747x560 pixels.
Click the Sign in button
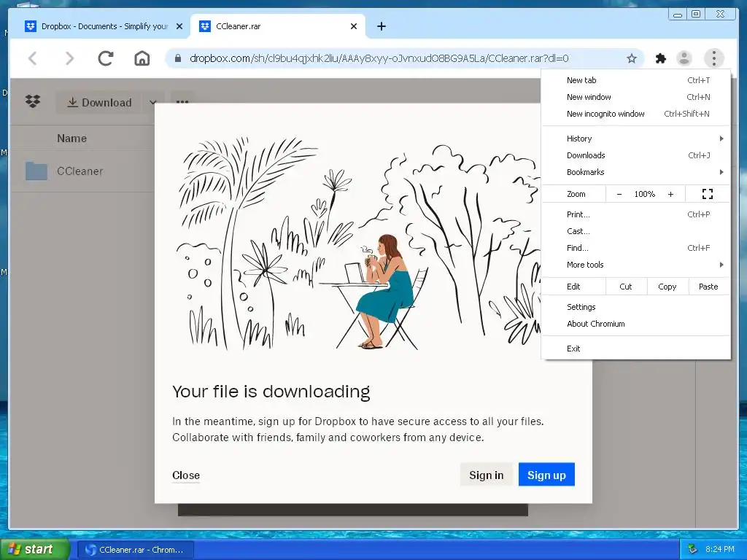(487, 475)
